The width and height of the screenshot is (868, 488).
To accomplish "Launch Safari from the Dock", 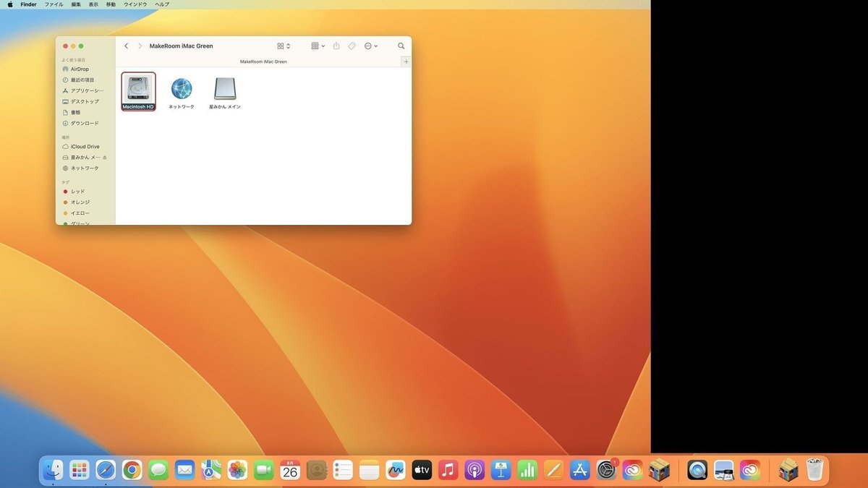I will tap(106, 471).
